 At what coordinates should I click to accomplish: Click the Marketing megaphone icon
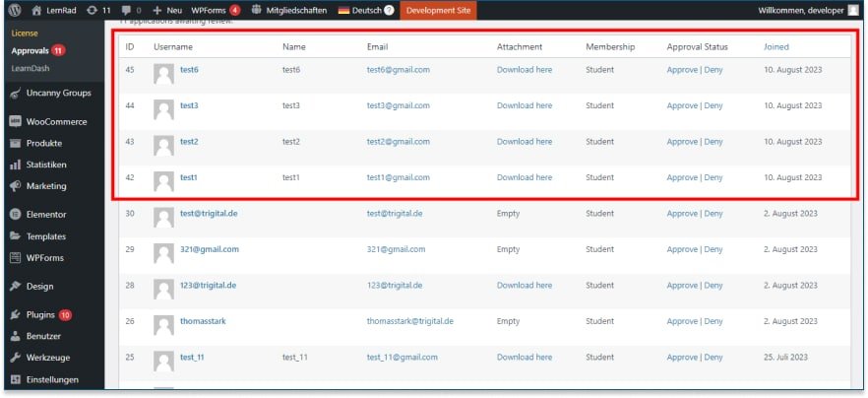click(16, 186)
